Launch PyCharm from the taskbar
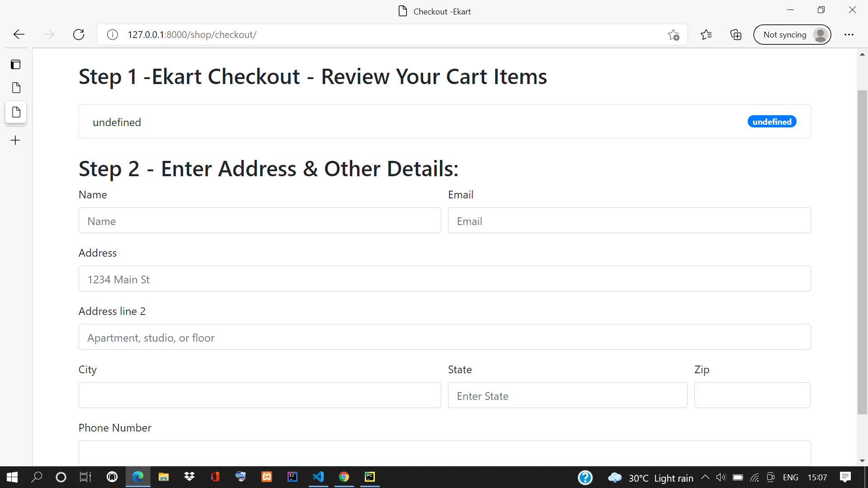This screenshot has width=868, height=488. click(x=370, y=477)
